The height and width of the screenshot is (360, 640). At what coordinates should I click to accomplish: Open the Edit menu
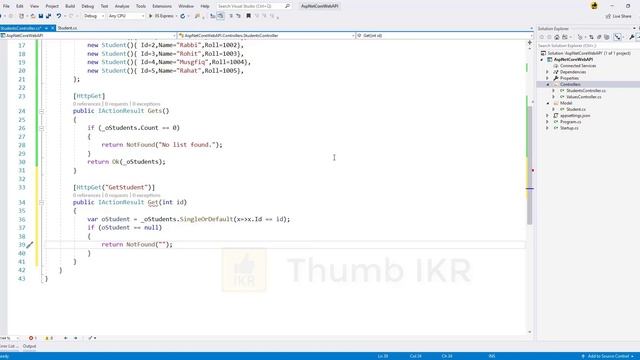(20, 6)
